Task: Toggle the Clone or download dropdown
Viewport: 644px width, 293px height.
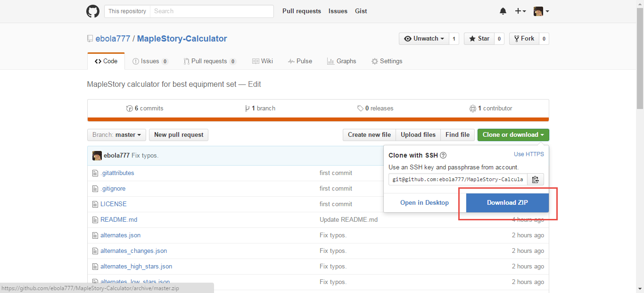Action: [x=513, y=135]
